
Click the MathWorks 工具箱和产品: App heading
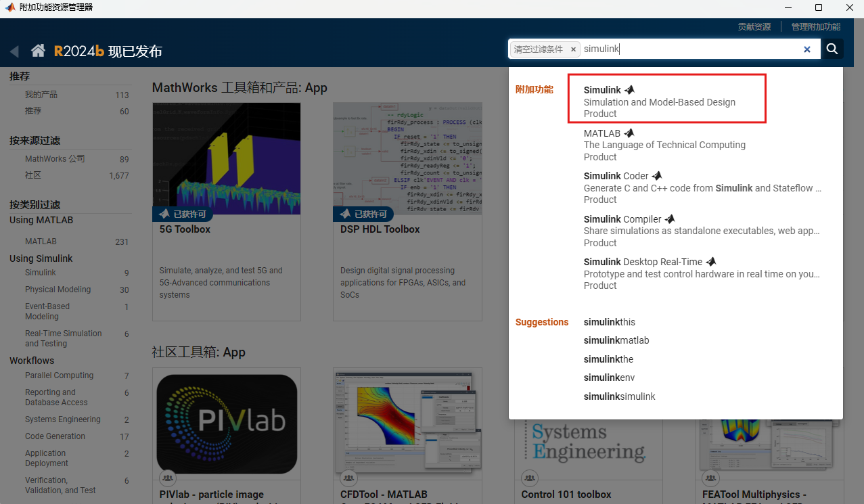pyautogui.click(x=240, y=88)
